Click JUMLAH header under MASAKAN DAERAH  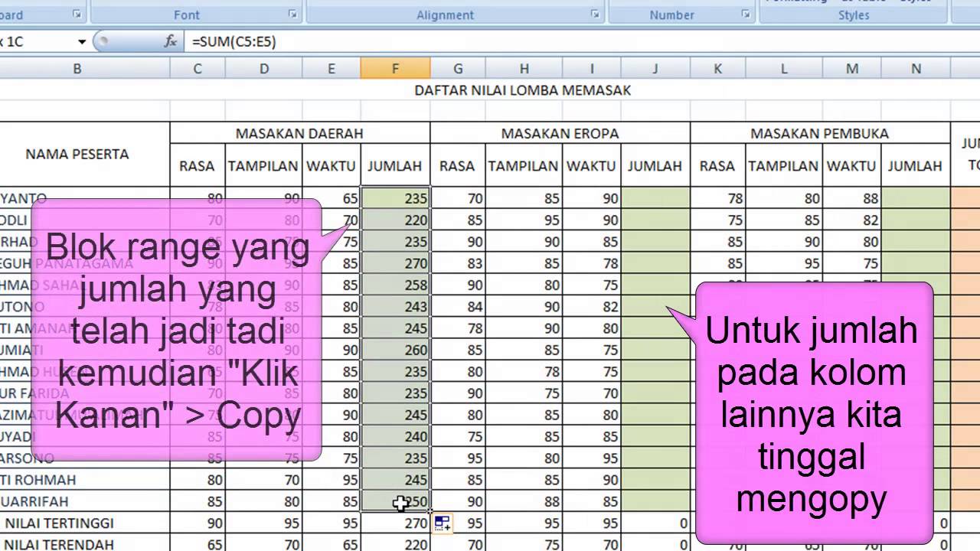[395, 165]
